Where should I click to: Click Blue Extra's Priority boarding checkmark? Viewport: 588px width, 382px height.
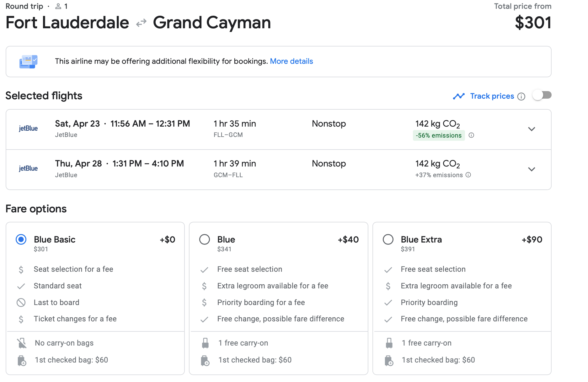(388, 303)
